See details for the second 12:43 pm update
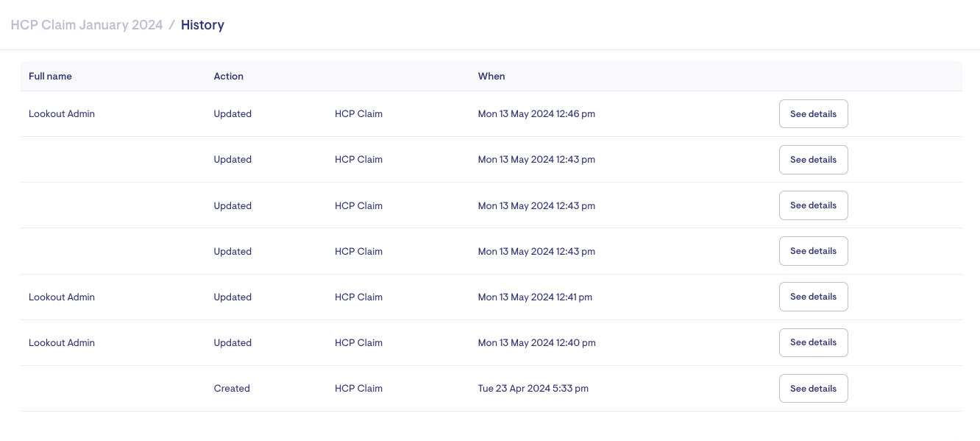 (x=813, y=205)
